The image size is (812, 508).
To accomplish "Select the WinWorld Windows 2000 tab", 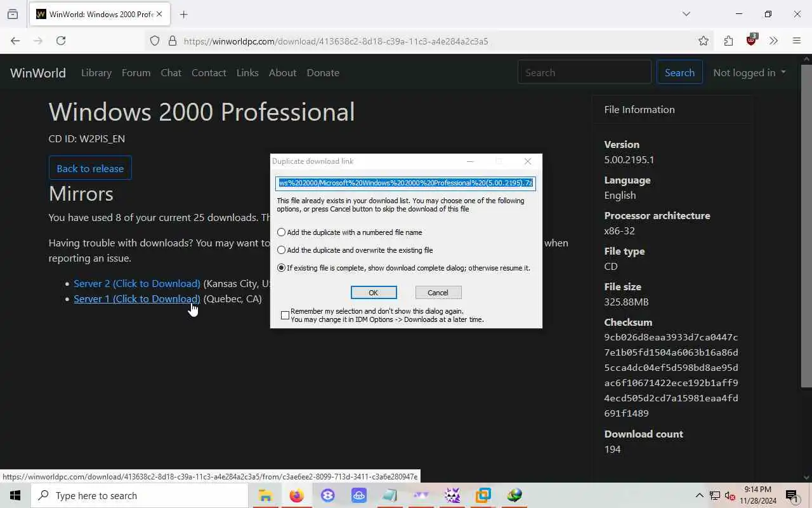I will coord(98,14).
